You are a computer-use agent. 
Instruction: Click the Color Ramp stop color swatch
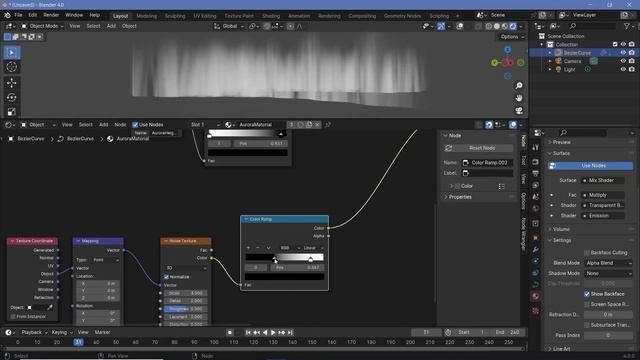(284, 277)
